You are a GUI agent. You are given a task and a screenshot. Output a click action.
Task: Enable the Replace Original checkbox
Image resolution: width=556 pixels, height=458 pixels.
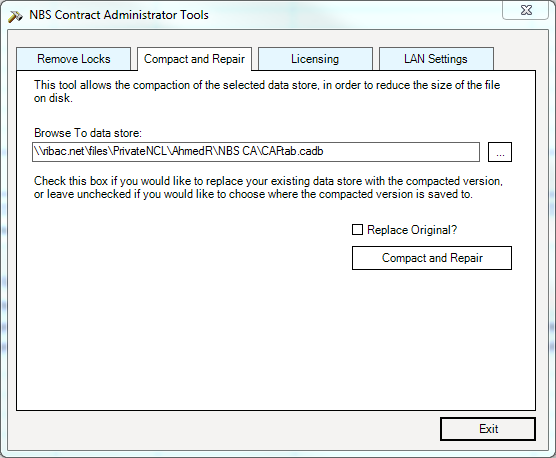point(357,230)
